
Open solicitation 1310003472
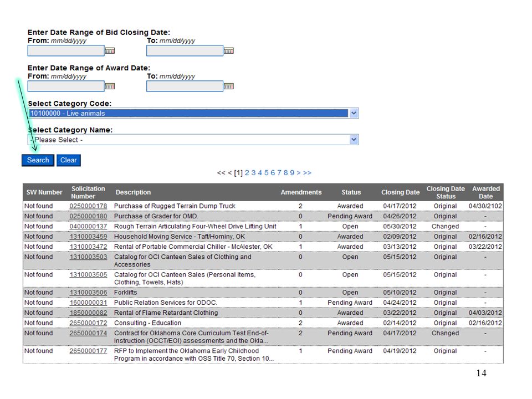coord(88,247)
